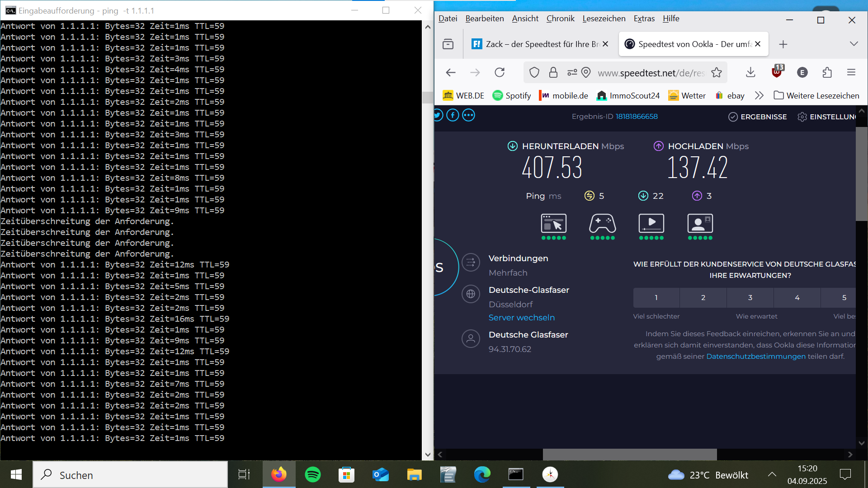This screenshot has width=868, height=488.
Task: Click Firefox back navigation arrow
Action: (x=451, y=72)
